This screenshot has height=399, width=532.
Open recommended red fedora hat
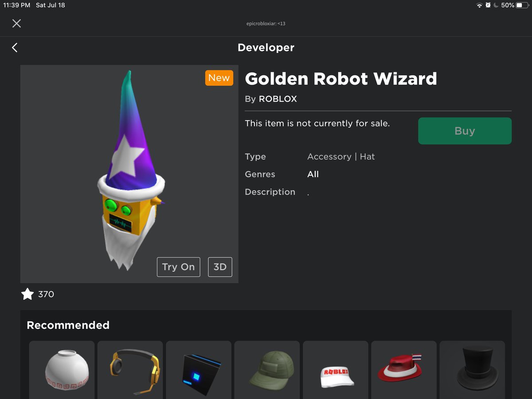point(404,370)
